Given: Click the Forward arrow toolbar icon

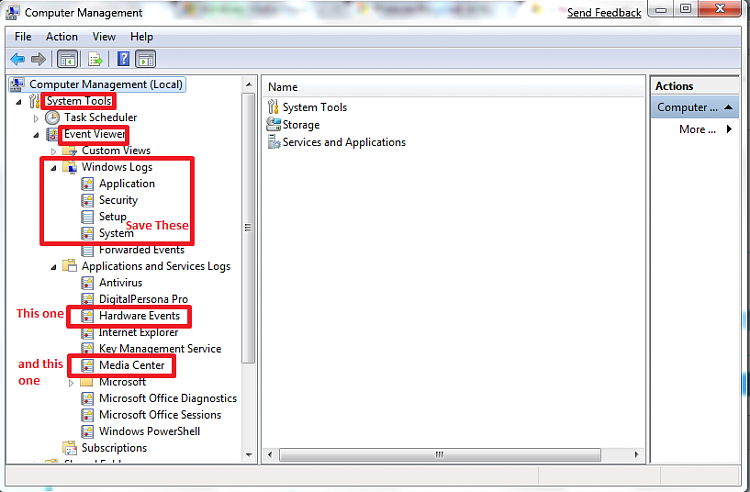Looking at the screenshot, I should tap(38, 59).
